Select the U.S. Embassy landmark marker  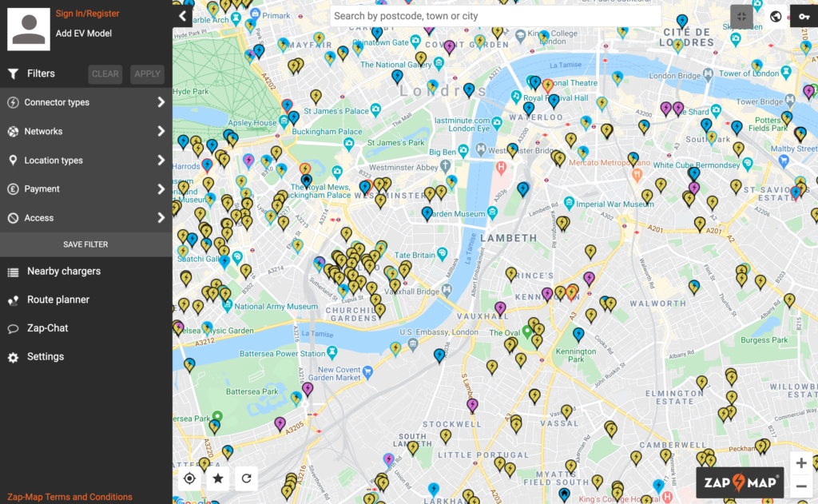(413, 343)
